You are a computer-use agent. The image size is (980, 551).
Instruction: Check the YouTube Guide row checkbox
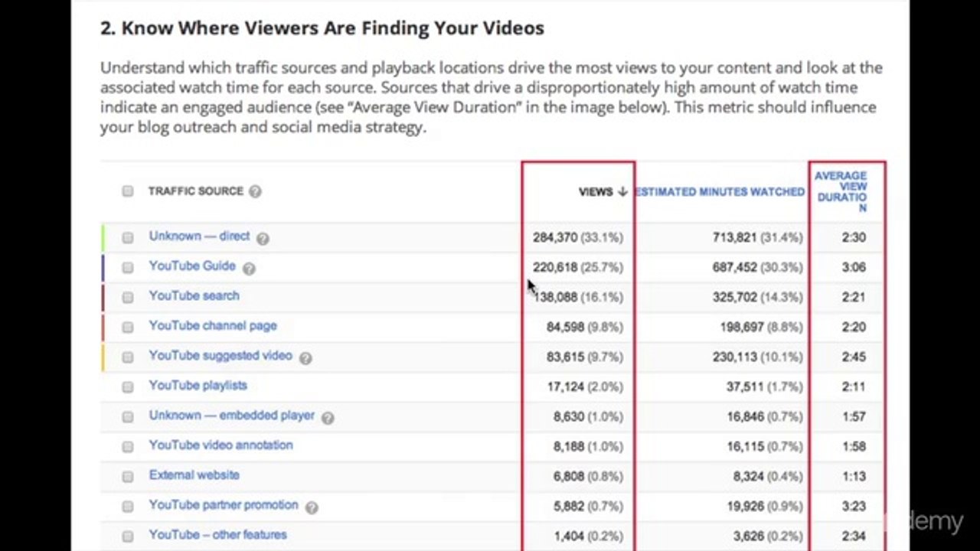coord(128,267)
